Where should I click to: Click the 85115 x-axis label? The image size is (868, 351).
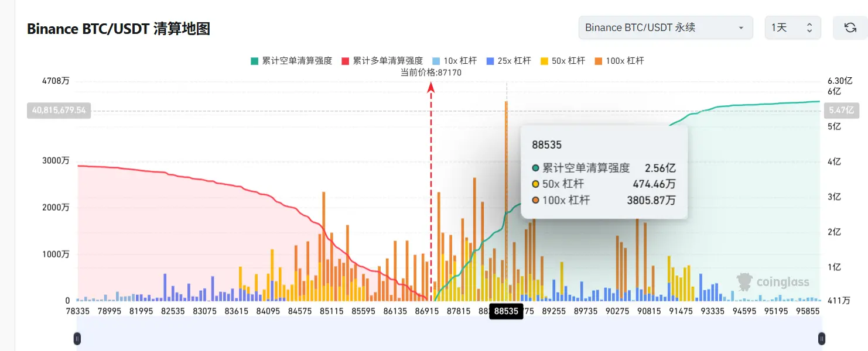tap(332, 311)
